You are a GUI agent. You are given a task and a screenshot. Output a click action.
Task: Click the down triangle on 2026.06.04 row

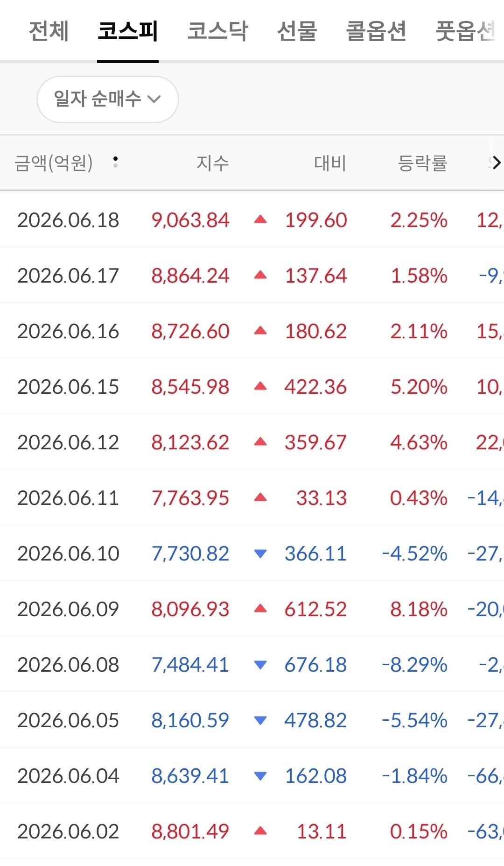pyautogui.click(x=260, y=776)
